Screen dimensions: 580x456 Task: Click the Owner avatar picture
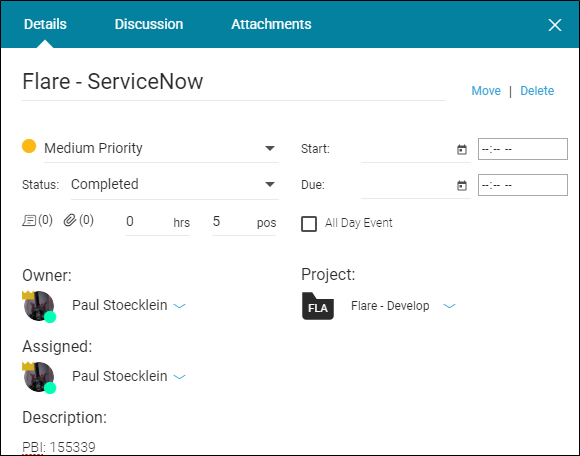pyautogui.click(x=39, y=306)
